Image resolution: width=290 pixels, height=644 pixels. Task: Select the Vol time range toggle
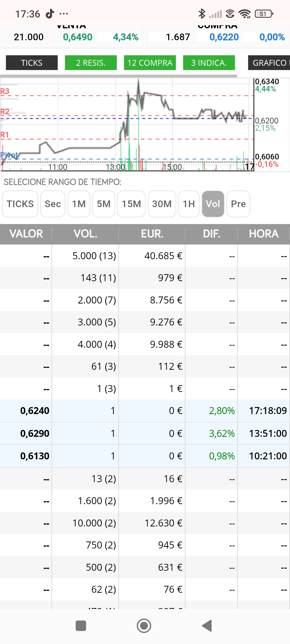click(x=213, y=204)
